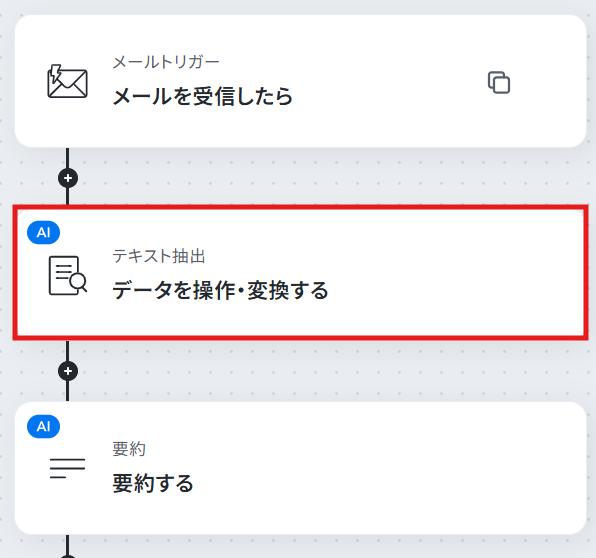Click the text extraction document search icon

tap(68, 276)
